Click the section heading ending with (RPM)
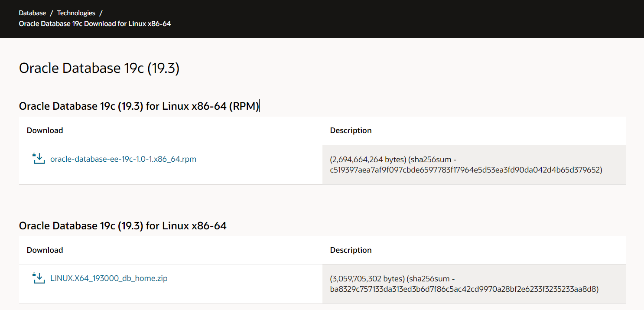Viewport: 644px width, 310px height. tap(139, 106)
